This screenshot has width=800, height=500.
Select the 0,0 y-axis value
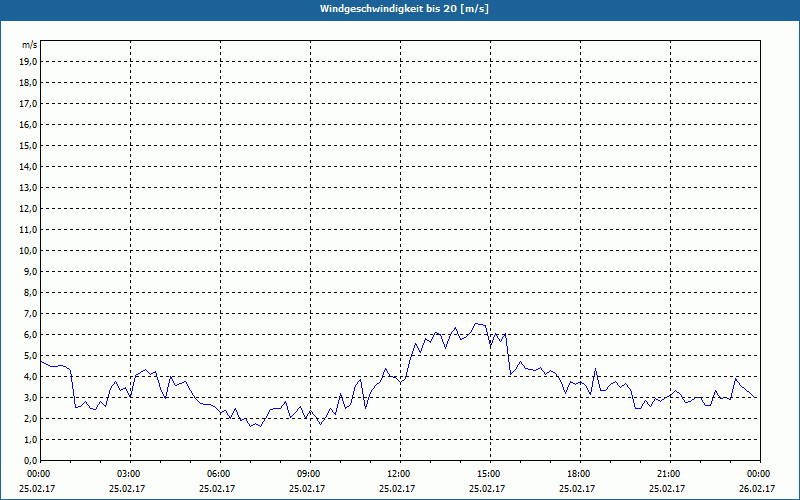coord(30,460)
